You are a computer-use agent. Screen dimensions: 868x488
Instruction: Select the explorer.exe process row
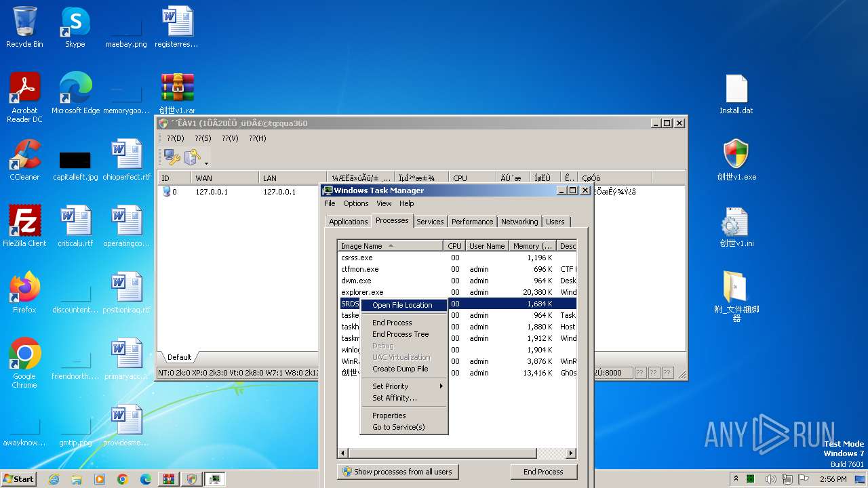point(457,292)
